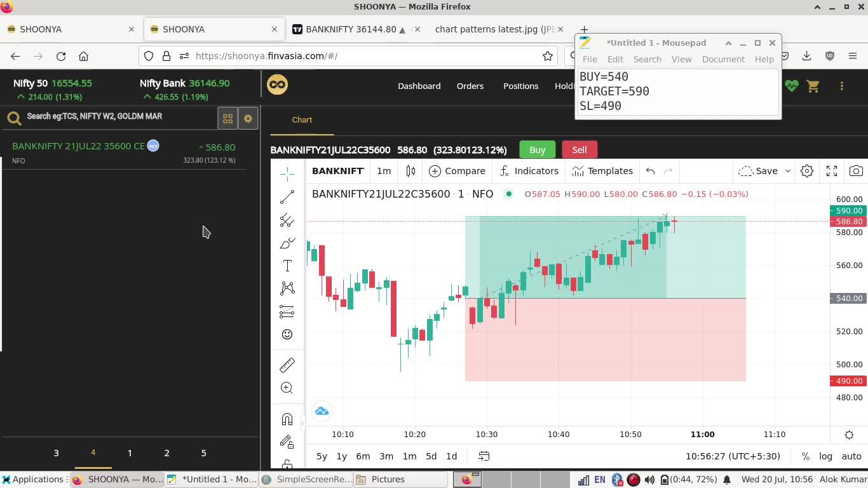Open shopping cart icon

click(813, 86)
